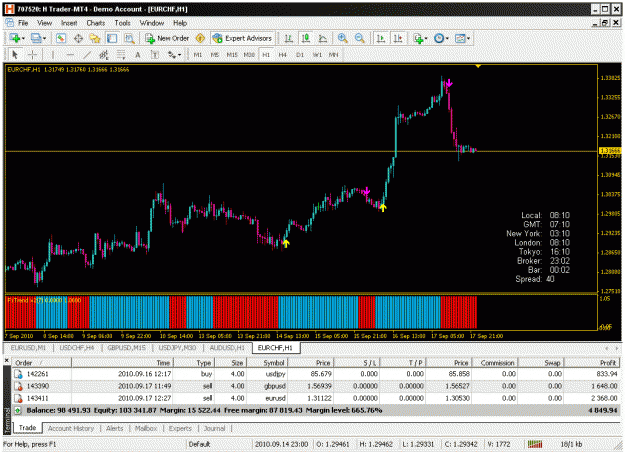The image size is (625, 452).
Task: Open the Tools menu
Action: click(x=122, y=23)
